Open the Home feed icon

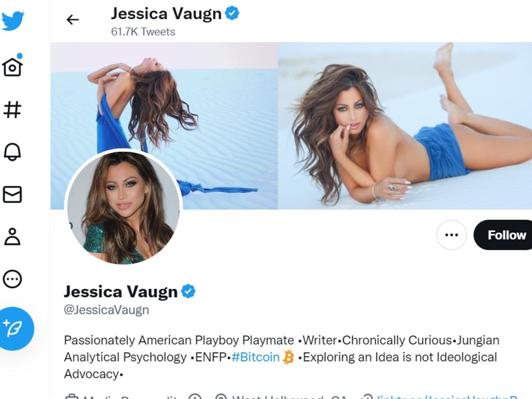[12, 65]
